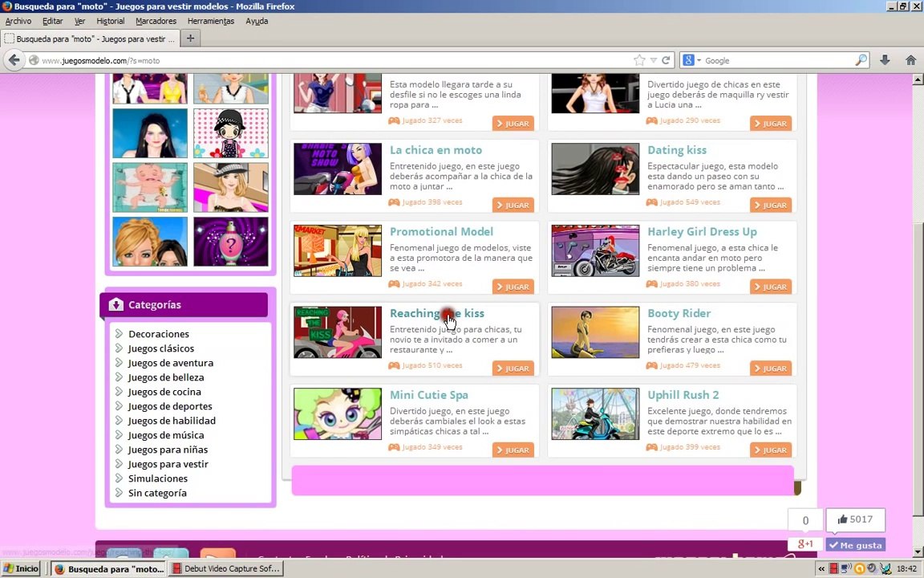Open the search engine selector dropdown

(691, 60)
